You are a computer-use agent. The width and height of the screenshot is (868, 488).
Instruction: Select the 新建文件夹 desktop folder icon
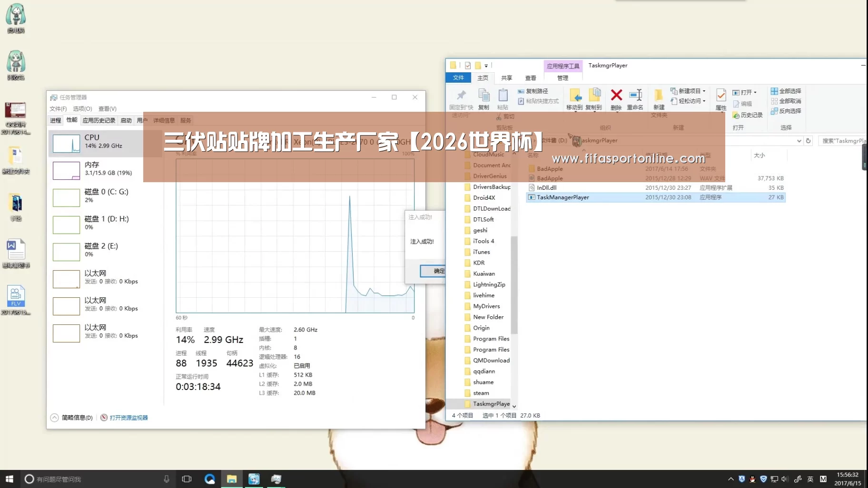click(16, 160)
